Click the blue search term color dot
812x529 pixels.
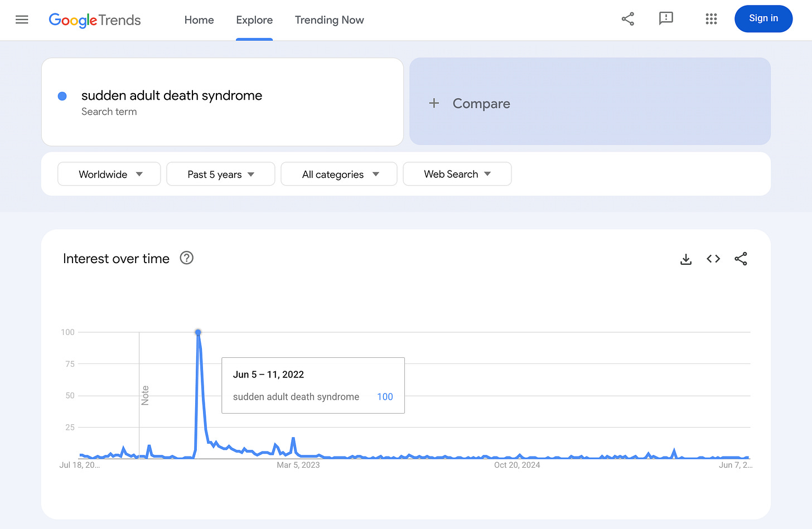(62, 96)
